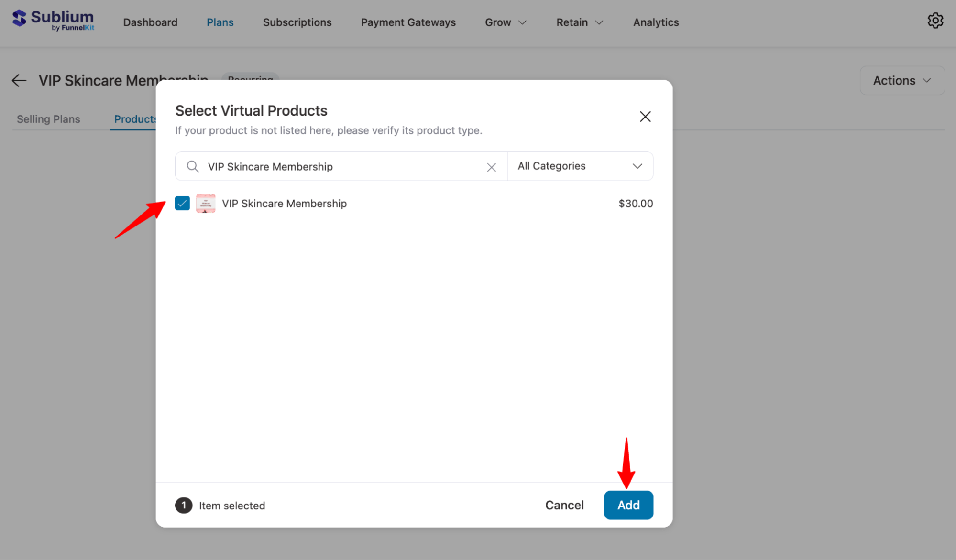The image size is (956, 560).
Task: Open the Retain dropdown menu
Action: point(579,22)
